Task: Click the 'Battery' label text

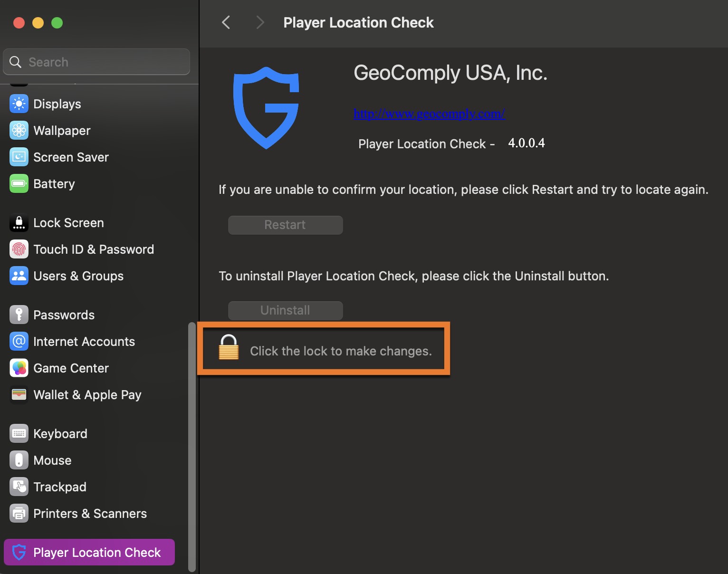Action: coord(54,184)
